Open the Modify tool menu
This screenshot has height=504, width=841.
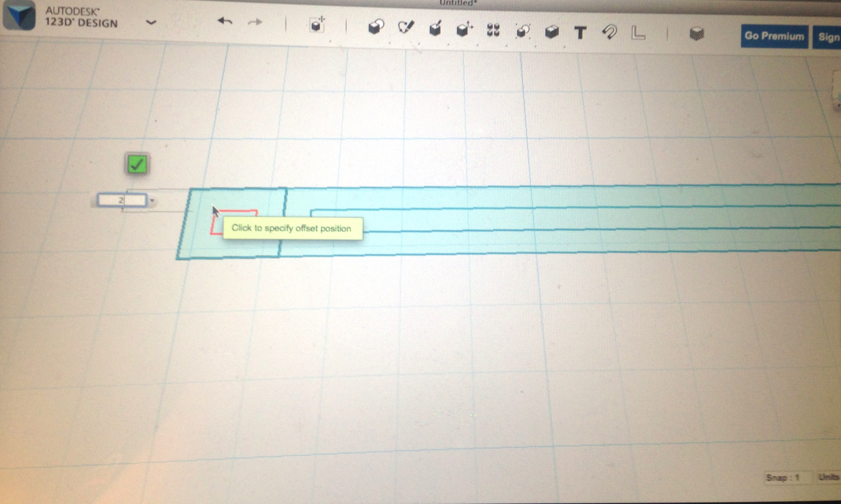point(464,29)
